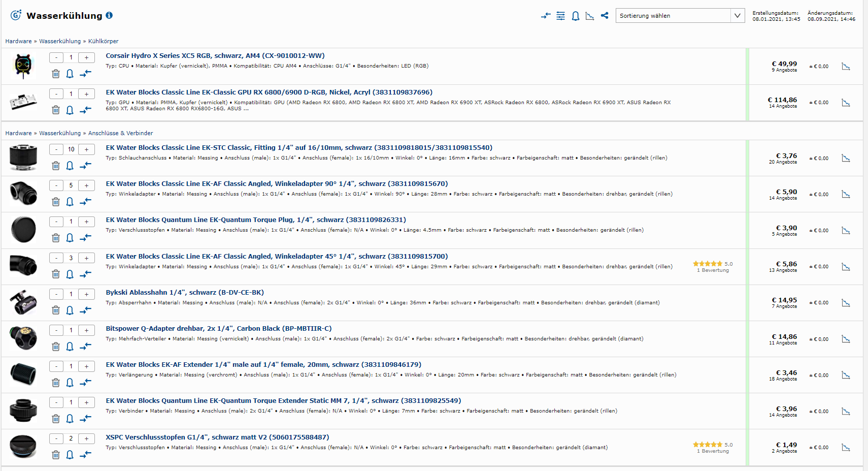This screenshot has width=868, height=471.
Task: Click 2 Angebote for XSPC Verschlussstopfen
Action: (x=784, y=451)
